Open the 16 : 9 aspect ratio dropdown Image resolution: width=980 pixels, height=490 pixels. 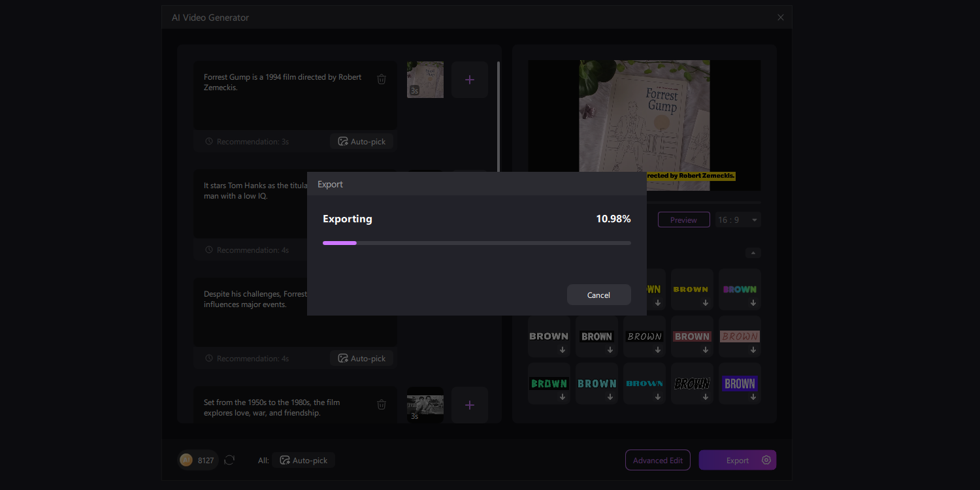pos(738,220)
